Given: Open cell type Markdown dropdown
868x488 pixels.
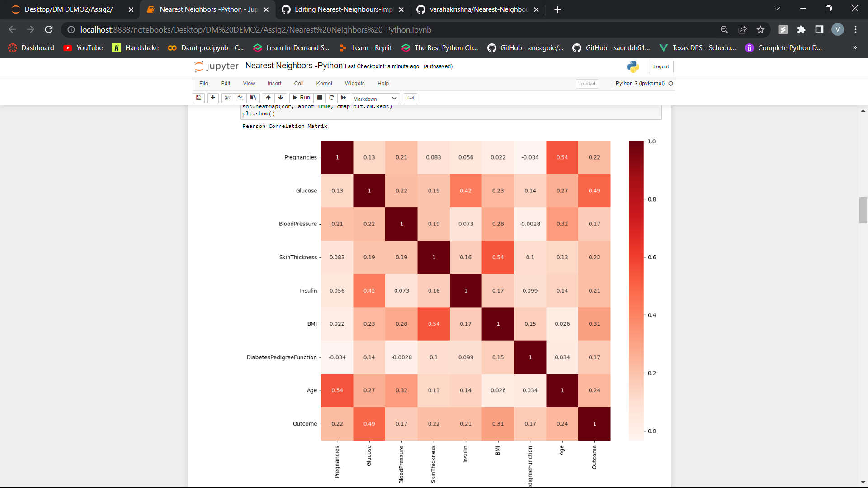Looking at the screenshot, I should pos(375,99).
